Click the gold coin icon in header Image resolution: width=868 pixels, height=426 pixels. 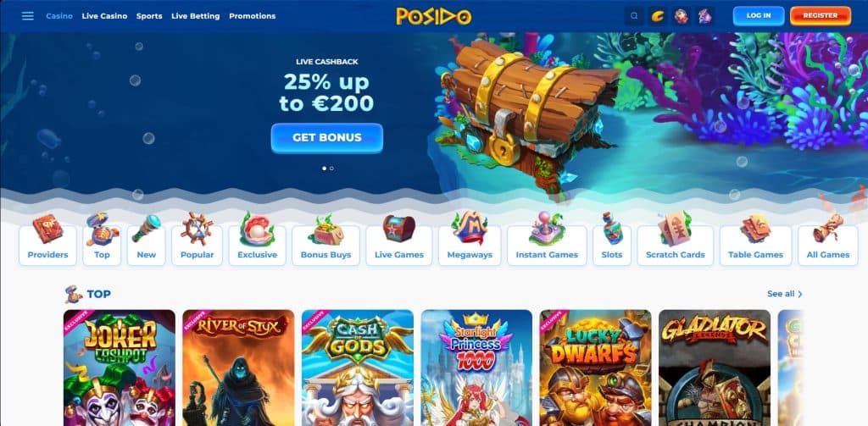point(658,16)
